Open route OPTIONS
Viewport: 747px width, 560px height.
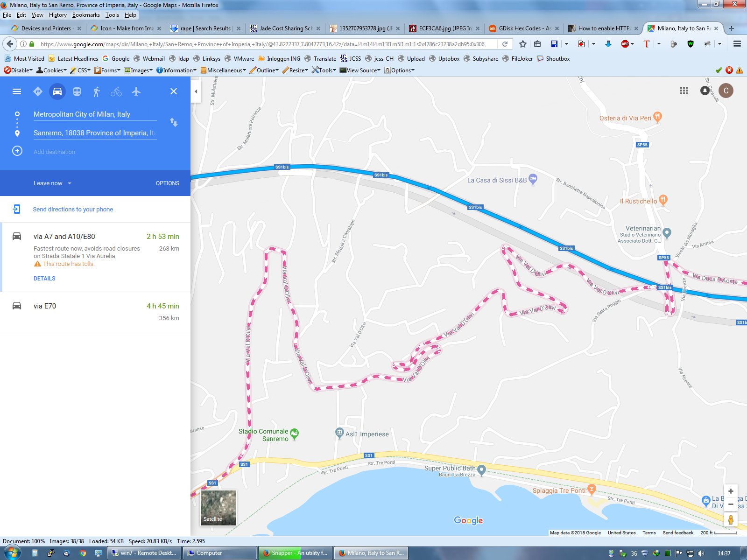pyautogui.click(x=168, y=183)
